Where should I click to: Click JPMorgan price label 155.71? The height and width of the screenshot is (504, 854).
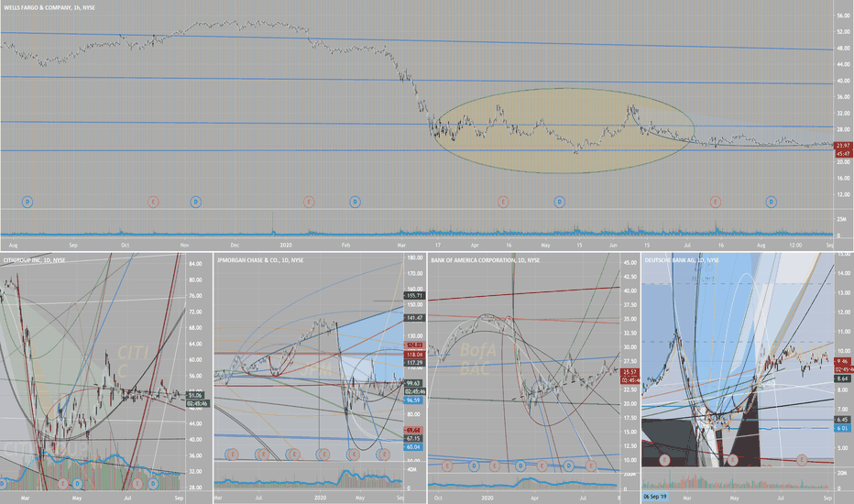pos(414,295)
